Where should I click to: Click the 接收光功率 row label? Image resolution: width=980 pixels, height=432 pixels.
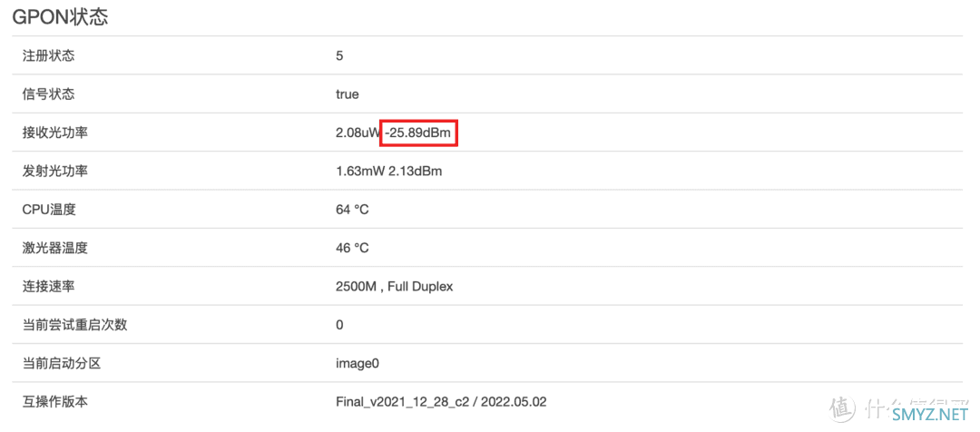tap(54, 133)
